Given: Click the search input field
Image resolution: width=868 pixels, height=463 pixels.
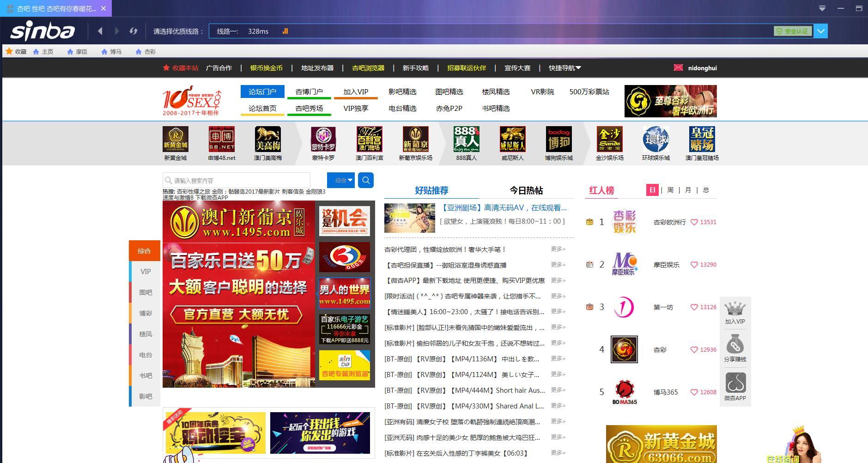Looking at the screenshot, I should pyautogui.click(x=237, y=180).
